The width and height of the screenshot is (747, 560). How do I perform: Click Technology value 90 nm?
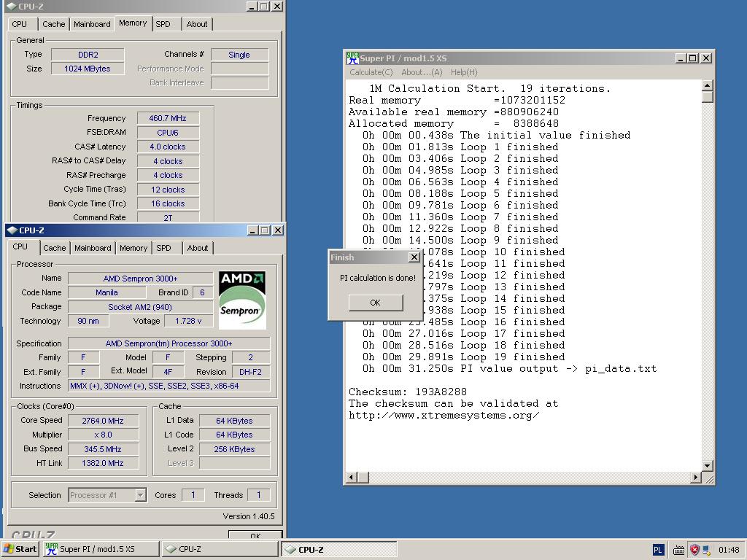88,321
